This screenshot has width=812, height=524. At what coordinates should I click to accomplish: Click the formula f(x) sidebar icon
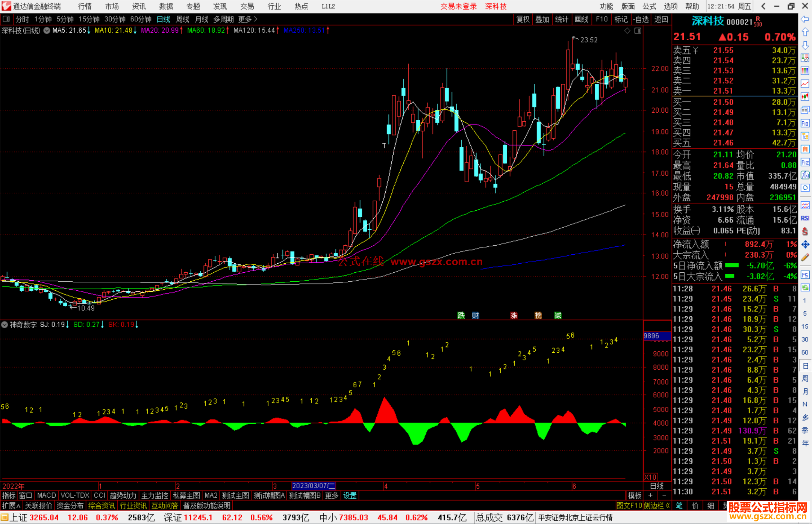(x=805, y=175)
